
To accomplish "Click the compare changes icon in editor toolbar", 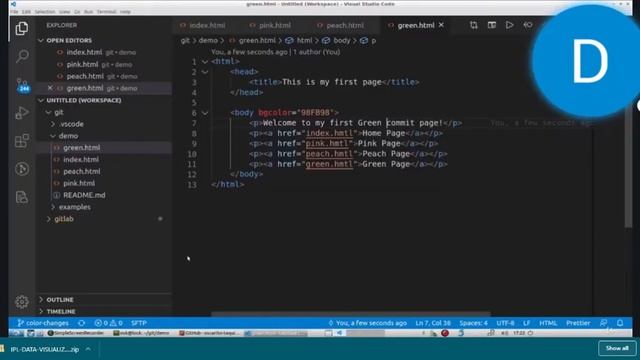I will point(473,25).
